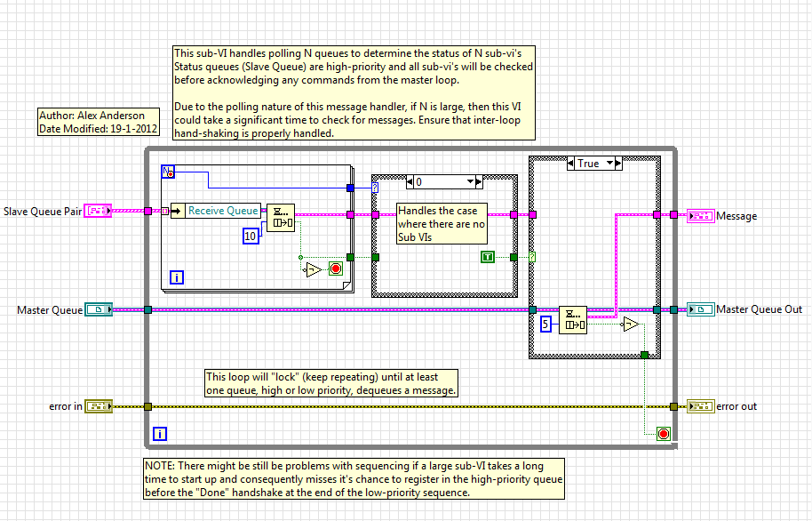This screenshot has height=521, width=812.
Task: Click the Not function inside the For Loop
Action: [312, 268]
